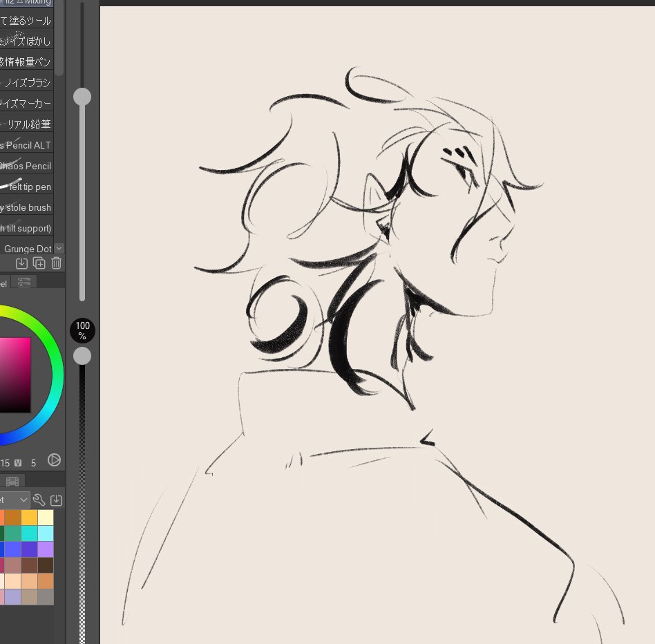The width and height of the screenshot is (655, 644).
Task: Select the brush ending in イズマーカー
Action: click(x=27, y=103)
